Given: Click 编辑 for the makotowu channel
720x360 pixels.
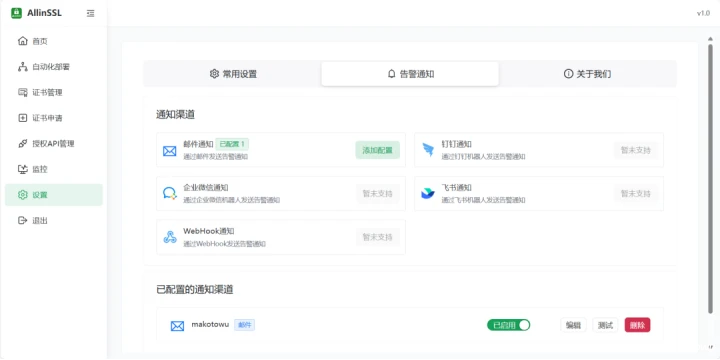Looking at the screenshot, I should click(573, 325).
